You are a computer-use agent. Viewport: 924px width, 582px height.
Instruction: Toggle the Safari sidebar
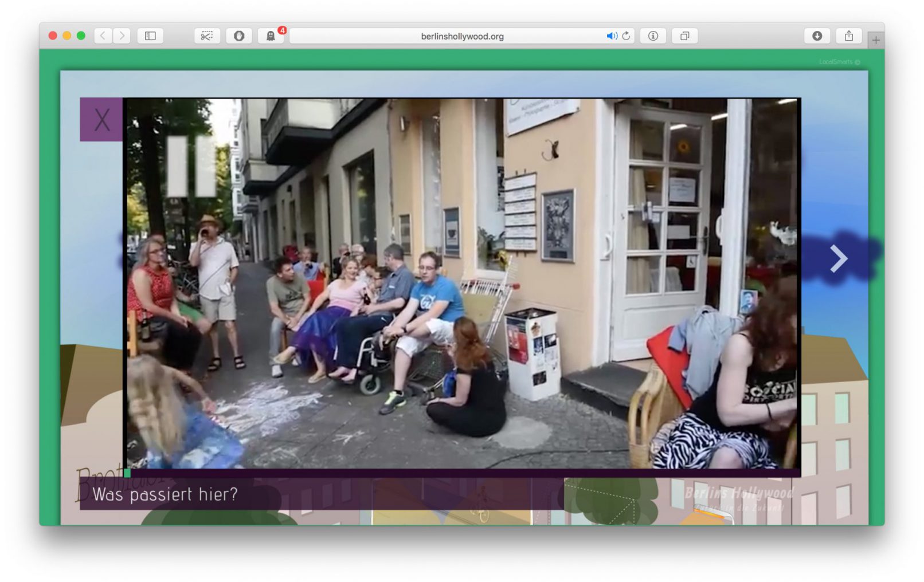tap(150, 36)
